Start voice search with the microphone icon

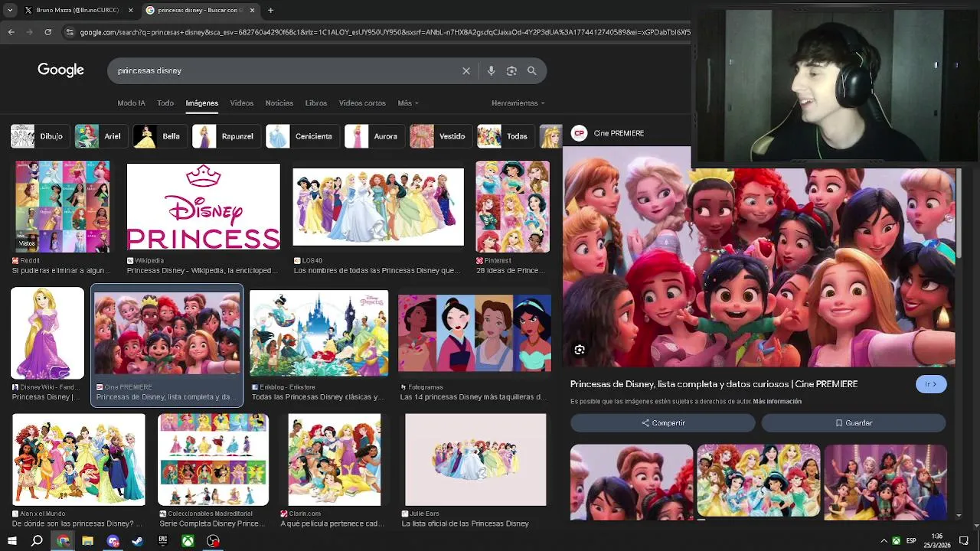491,70
